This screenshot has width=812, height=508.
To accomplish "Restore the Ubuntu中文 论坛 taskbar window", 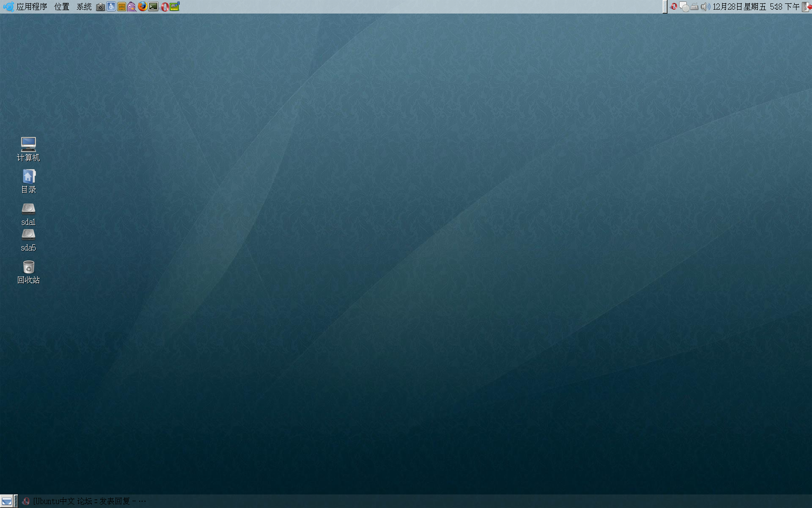I will point(84,501).
